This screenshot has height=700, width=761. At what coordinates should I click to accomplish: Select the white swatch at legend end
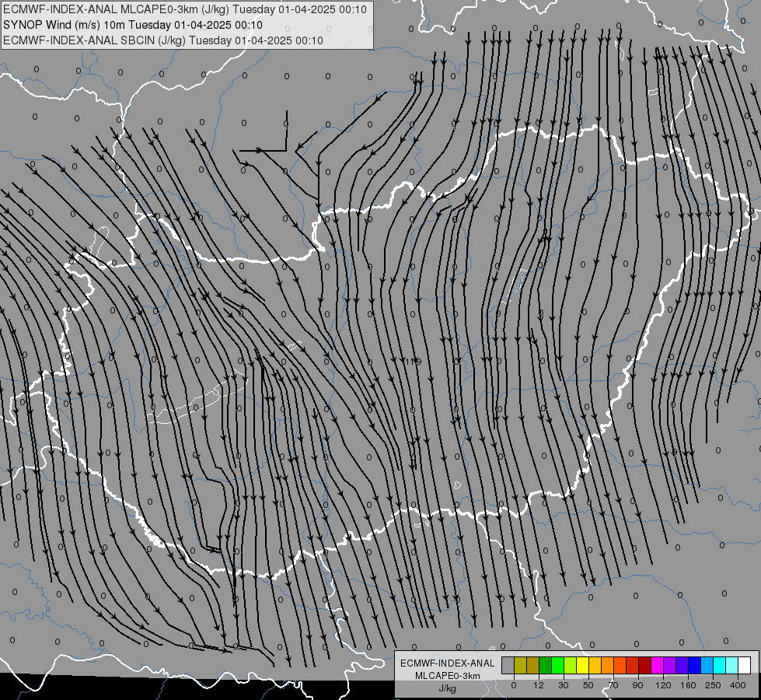point(744,665)
